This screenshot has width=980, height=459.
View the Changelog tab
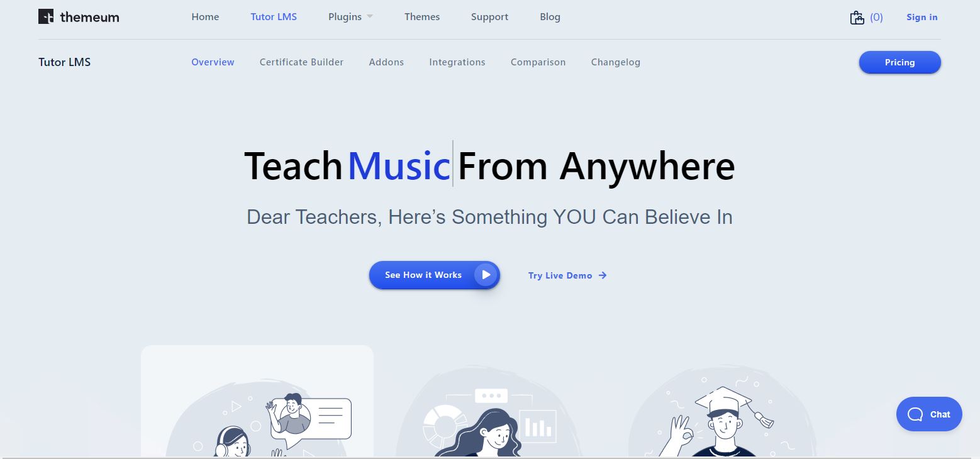pos(616,62)
